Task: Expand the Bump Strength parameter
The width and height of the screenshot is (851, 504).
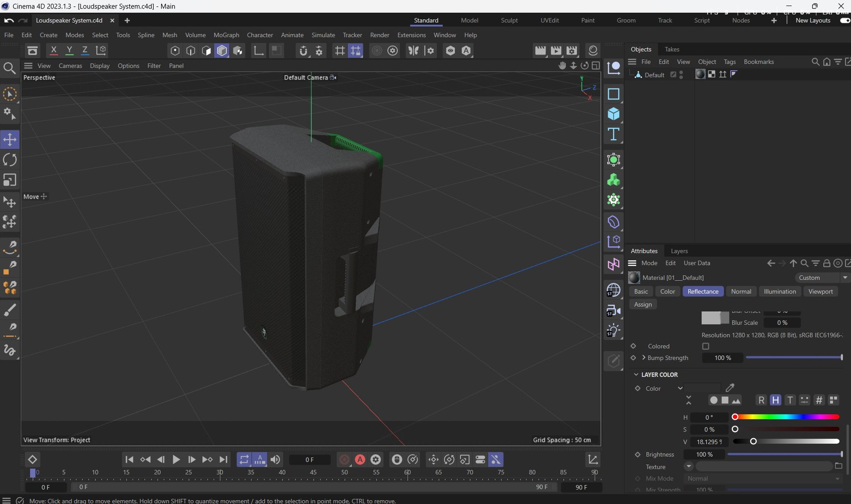Action: [644, 358]
